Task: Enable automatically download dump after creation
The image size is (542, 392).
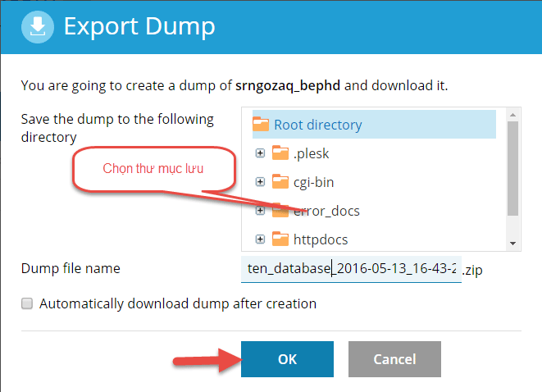Action: tap(27, 303)
